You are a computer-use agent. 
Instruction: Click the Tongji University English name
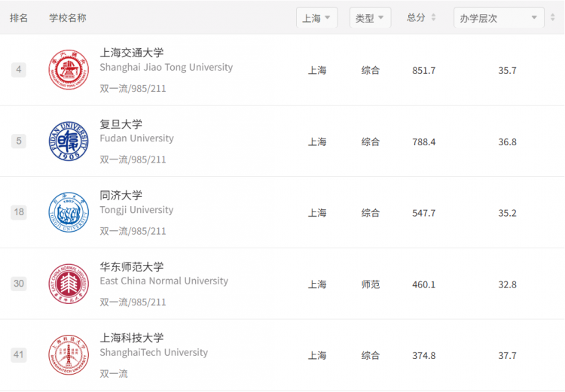coord(136,210)
